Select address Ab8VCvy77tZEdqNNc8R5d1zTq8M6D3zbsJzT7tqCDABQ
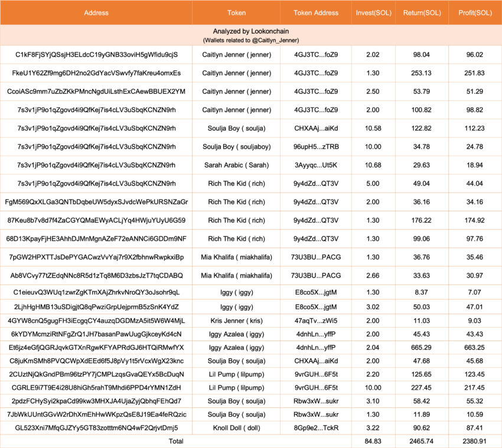The height and width of the screenshot is (448, 502). click(x=96, y=276)
